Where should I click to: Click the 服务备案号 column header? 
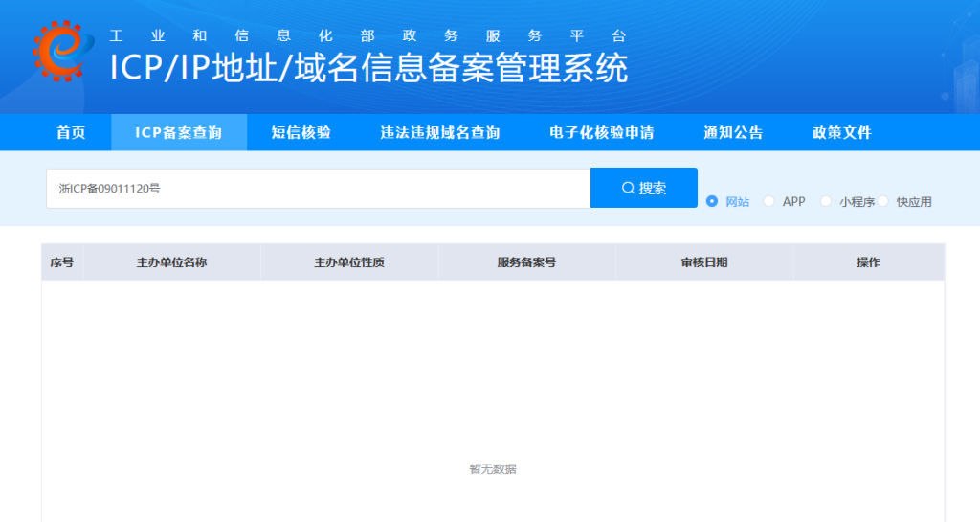point(526,262)
